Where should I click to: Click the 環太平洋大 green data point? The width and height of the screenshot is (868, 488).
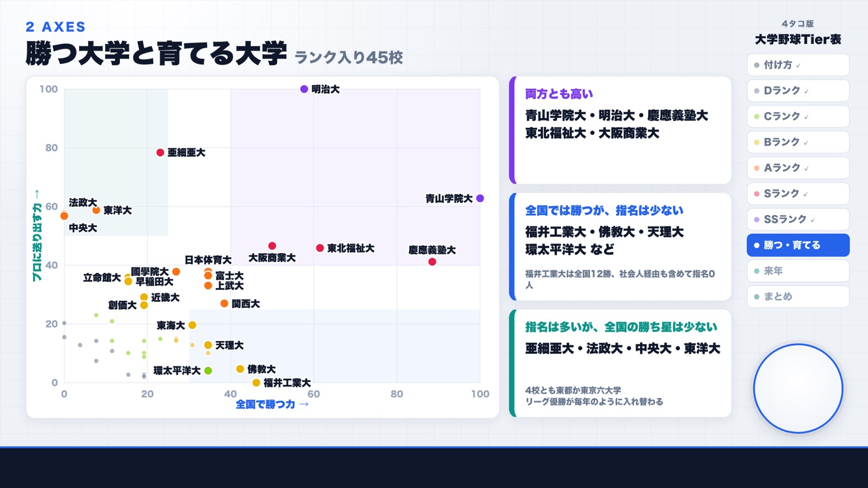click(x=208, y=371)
